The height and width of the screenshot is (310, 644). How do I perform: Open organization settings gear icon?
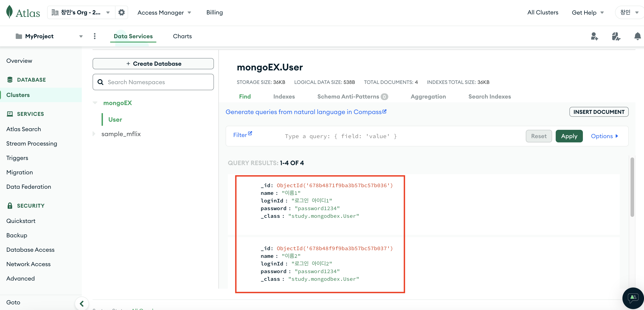122,12
